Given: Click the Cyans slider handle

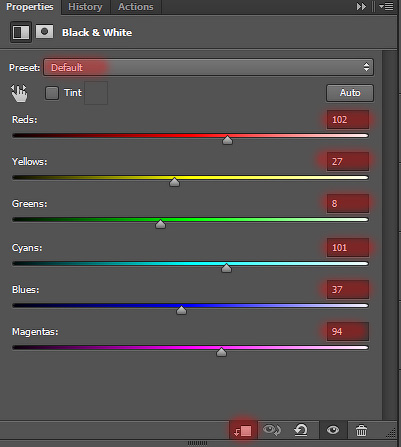Looking at the screenshot, I should tap(226, 268).
